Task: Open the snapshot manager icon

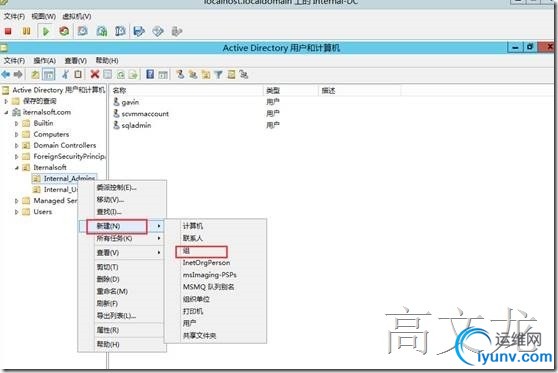Action: pyautogui.click(x=120, y=31)
